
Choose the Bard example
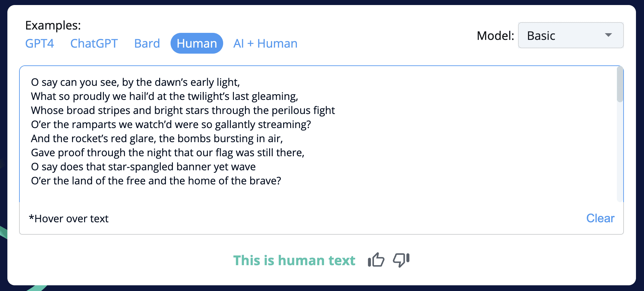147,44
